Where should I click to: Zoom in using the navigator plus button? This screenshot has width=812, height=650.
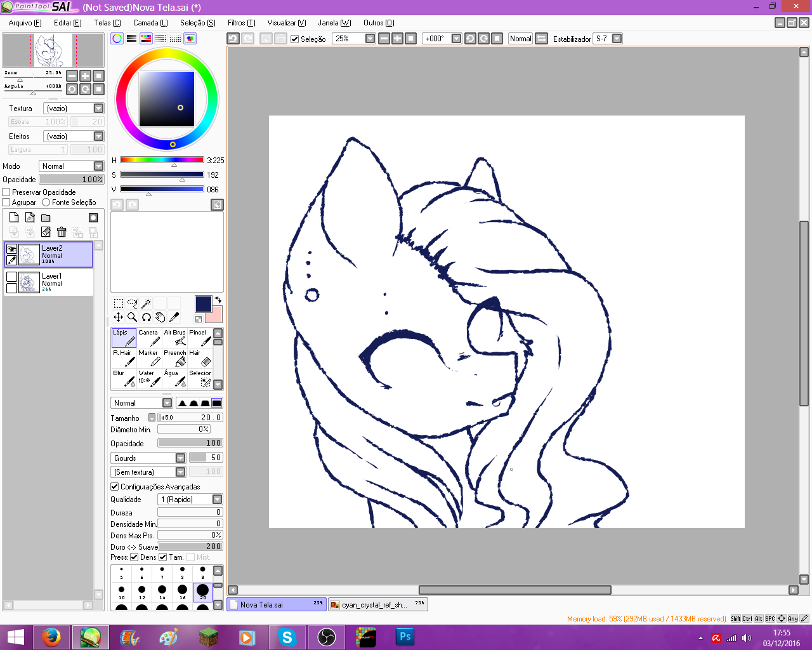85,76
